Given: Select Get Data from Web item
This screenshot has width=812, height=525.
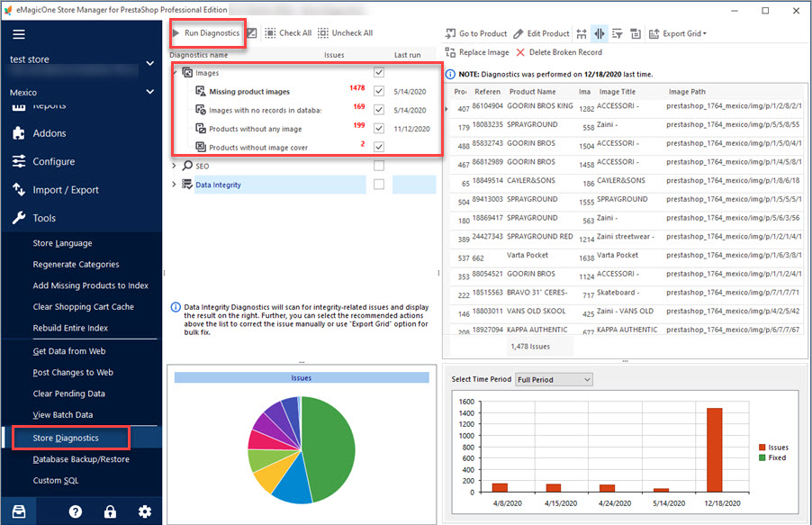Looking at the screenshot, I should [x=69, y=351].
